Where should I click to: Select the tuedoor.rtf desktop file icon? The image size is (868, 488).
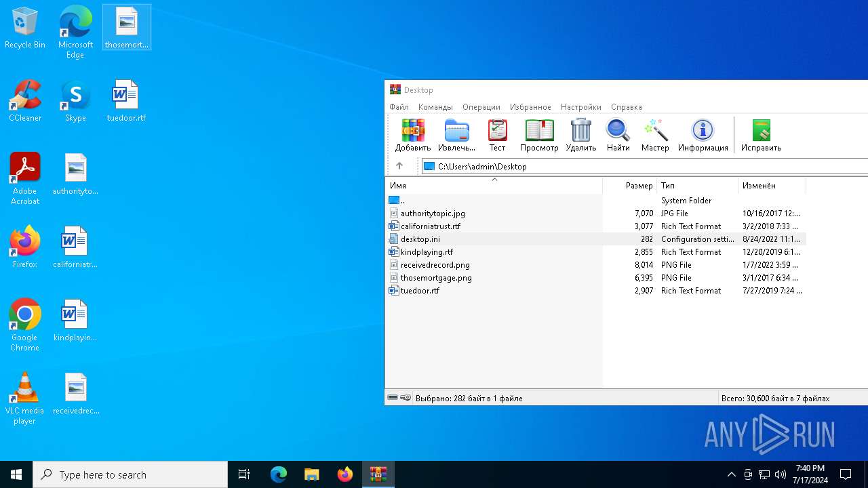(x=126, y=102)
